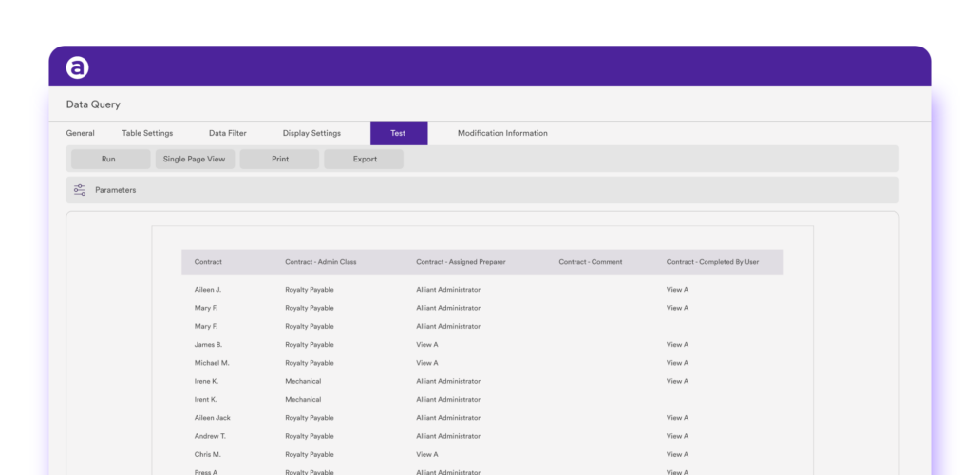This screenshot has width=980, height=475.
Task: Click the Parameters filter sliders icon
Action: click(x=80, y=190)
